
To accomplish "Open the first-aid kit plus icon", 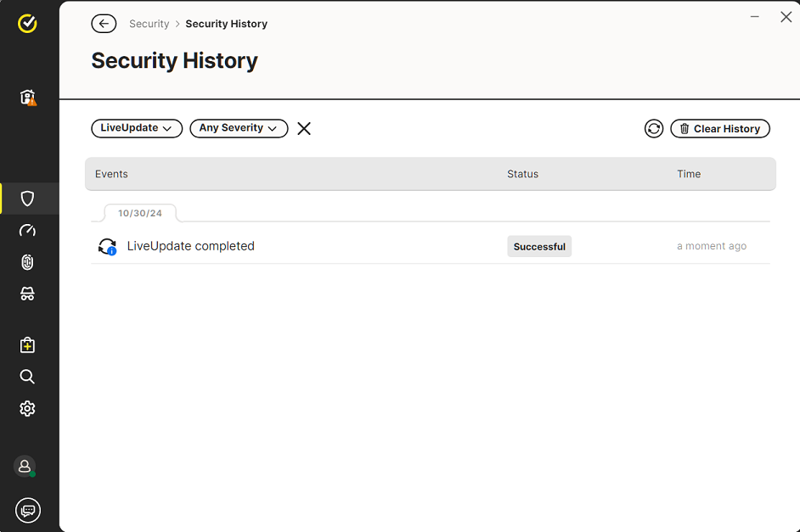I will coord(27,345).
